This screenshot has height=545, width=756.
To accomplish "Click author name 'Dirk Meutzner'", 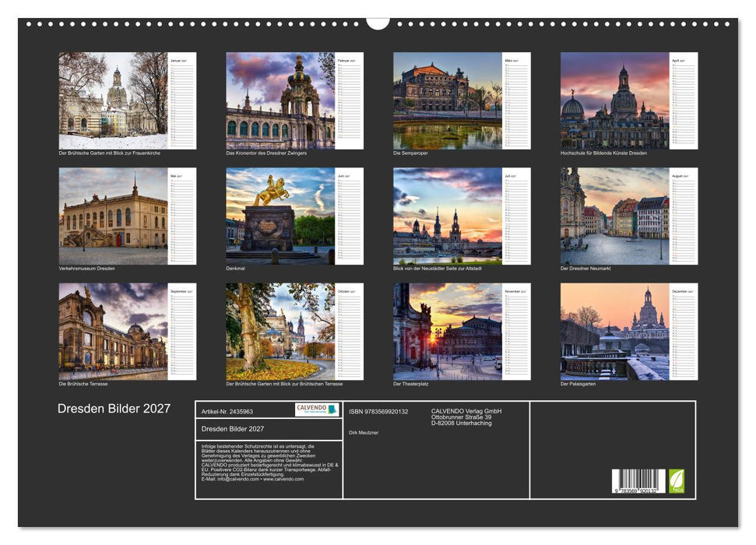I will coord(364,433).
